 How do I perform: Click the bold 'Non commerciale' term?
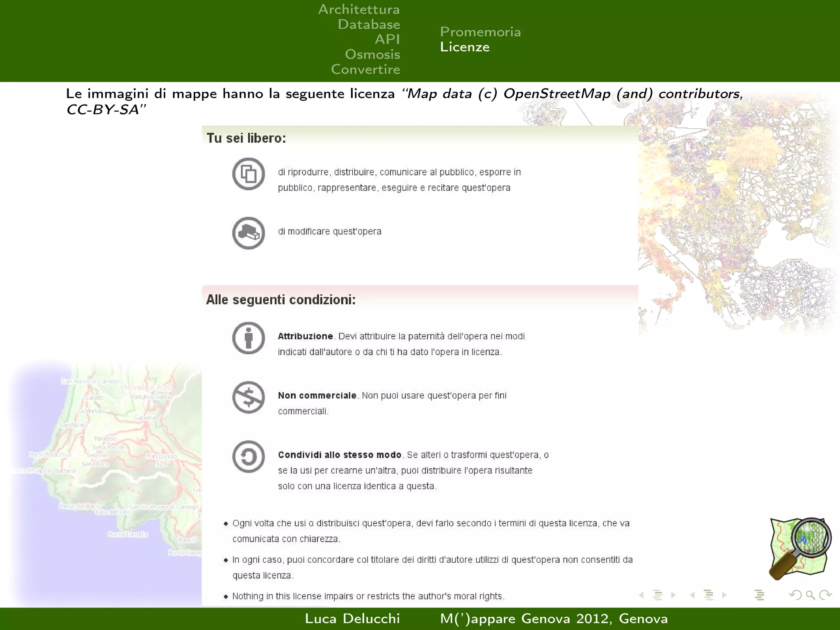(317, 396)
